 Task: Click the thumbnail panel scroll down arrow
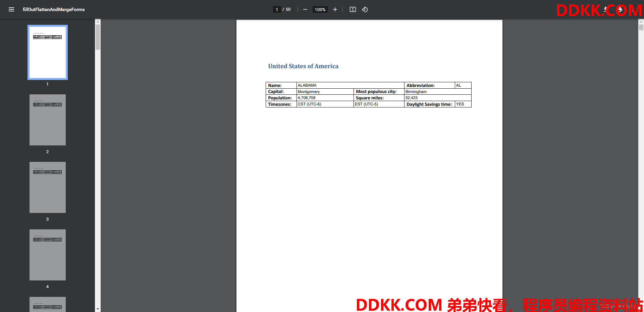point(98,309)
